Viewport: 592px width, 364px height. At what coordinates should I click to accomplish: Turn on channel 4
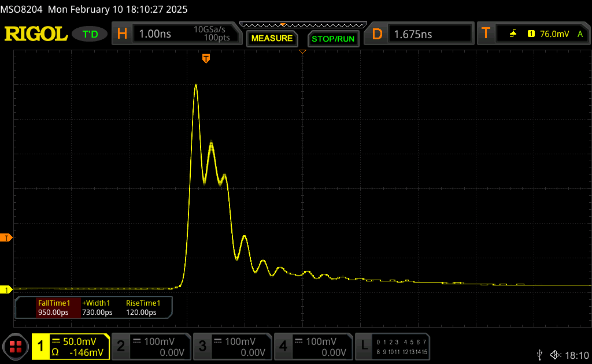pyautogui.click(x=313, y=347)
